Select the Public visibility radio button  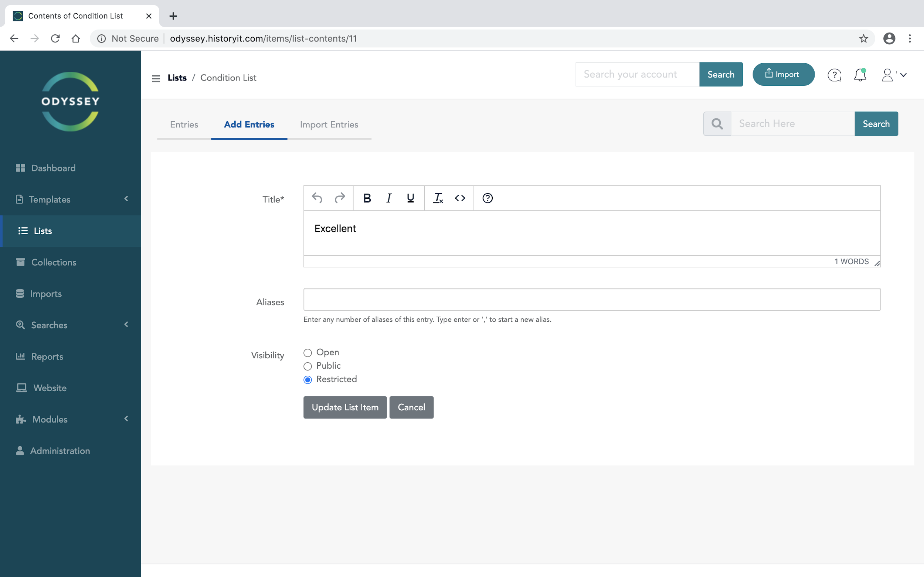[x=308, y=366]
